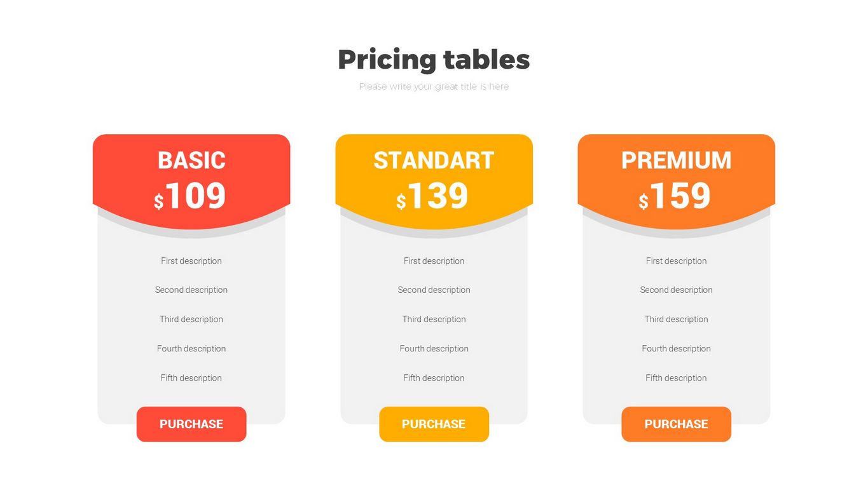The image size is (868, 488).
Task: Click the $109 price text
Action: (x=191, y=196)
